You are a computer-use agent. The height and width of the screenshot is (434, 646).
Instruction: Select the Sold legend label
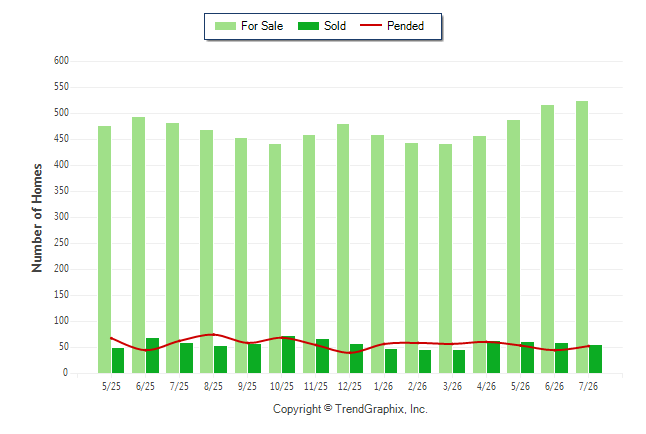(335, 26)
